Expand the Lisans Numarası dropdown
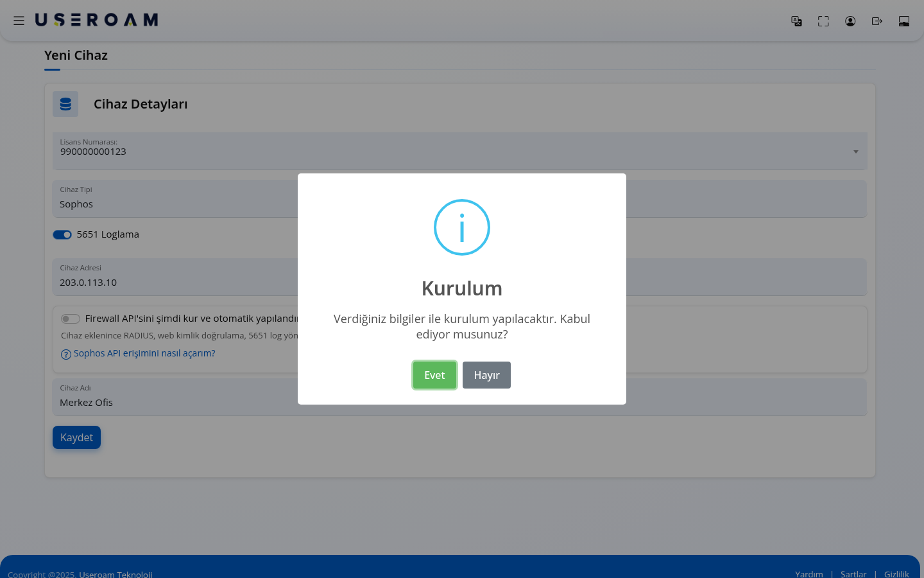 pos(459,151)
